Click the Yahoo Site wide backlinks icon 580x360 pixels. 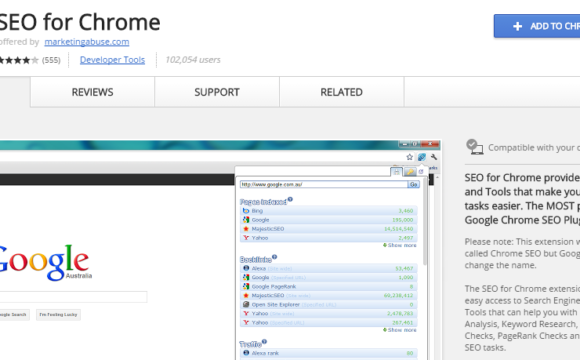pyautogui.click(x=246, y=313)
